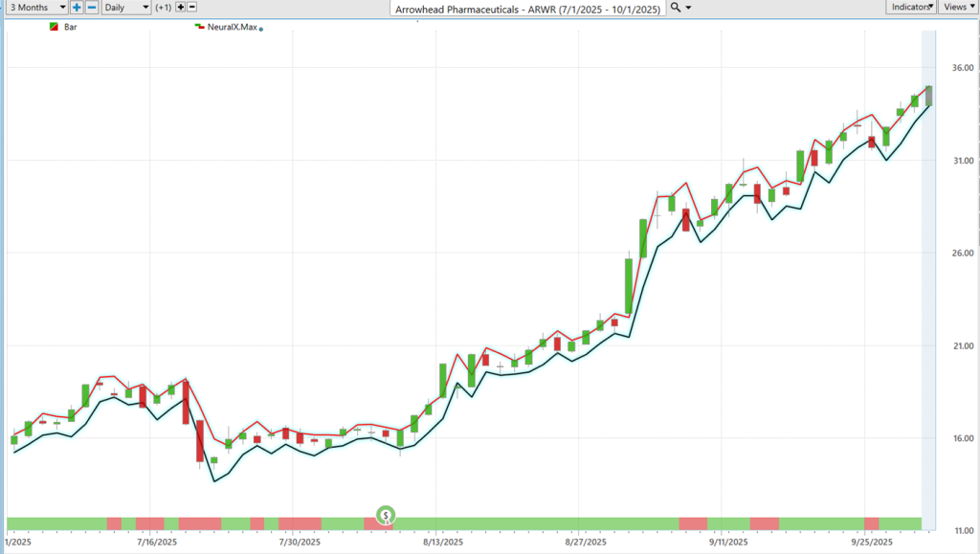The image size is (980, 554).
Task: Click the small dot beside NeuralX.Max
Action: click(261, 29)
